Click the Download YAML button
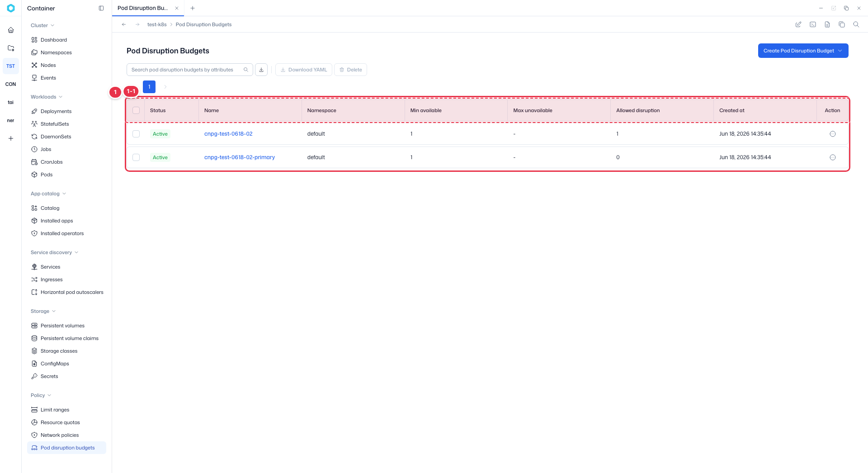The image size is (868, 473). [304, 70]
